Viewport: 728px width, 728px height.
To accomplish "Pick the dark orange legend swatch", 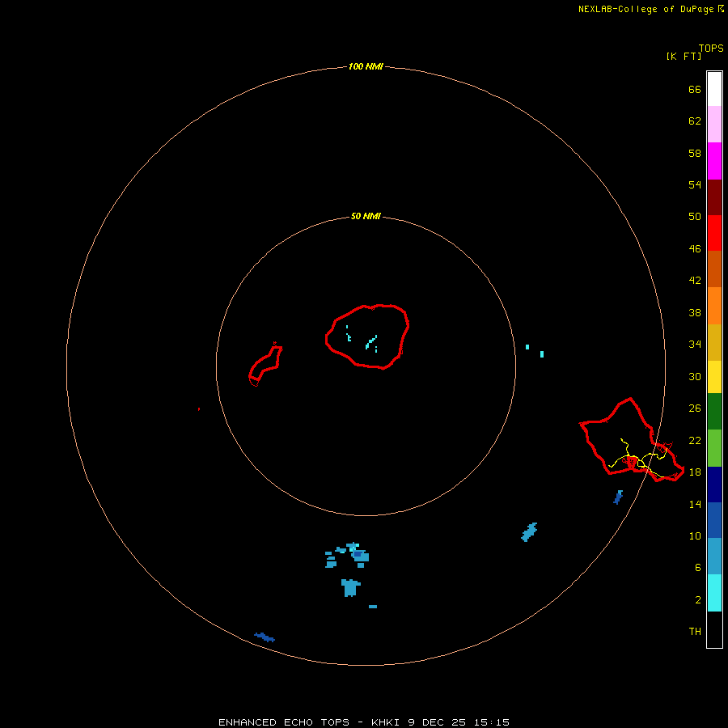I will [x=714, y=269].
